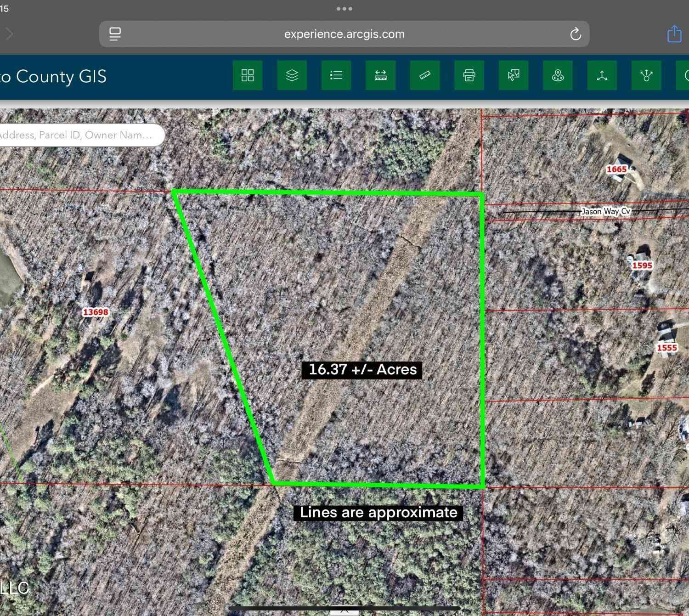Click the 1555 address label
The image size is (689, 616).
click(667, 348)
